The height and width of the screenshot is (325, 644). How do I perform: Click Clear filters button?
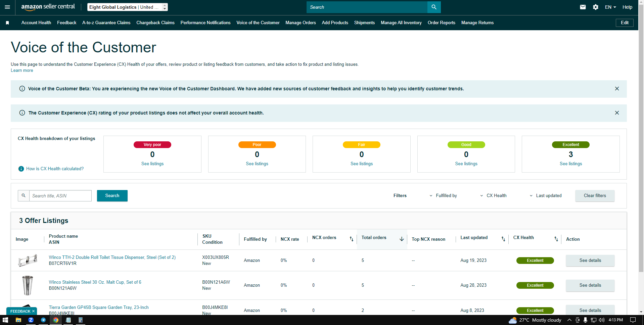coord(595,196)
